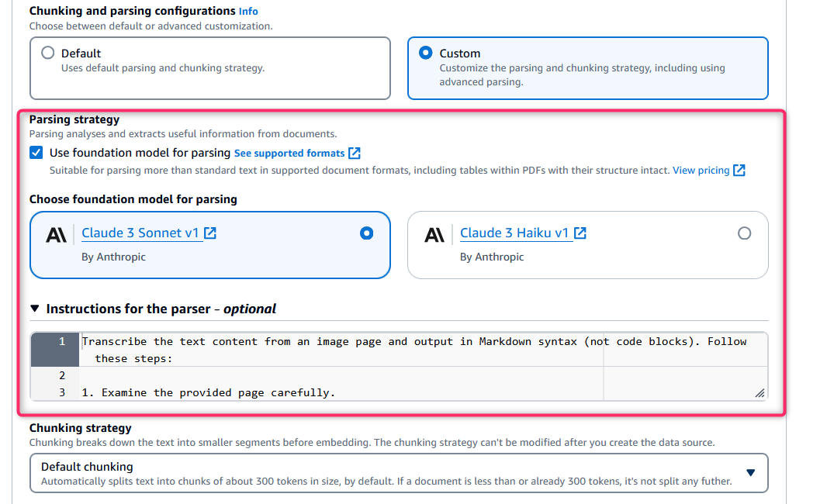Select the Custom configuration radio button
827x504 pixels.
[x=426, y=53]
